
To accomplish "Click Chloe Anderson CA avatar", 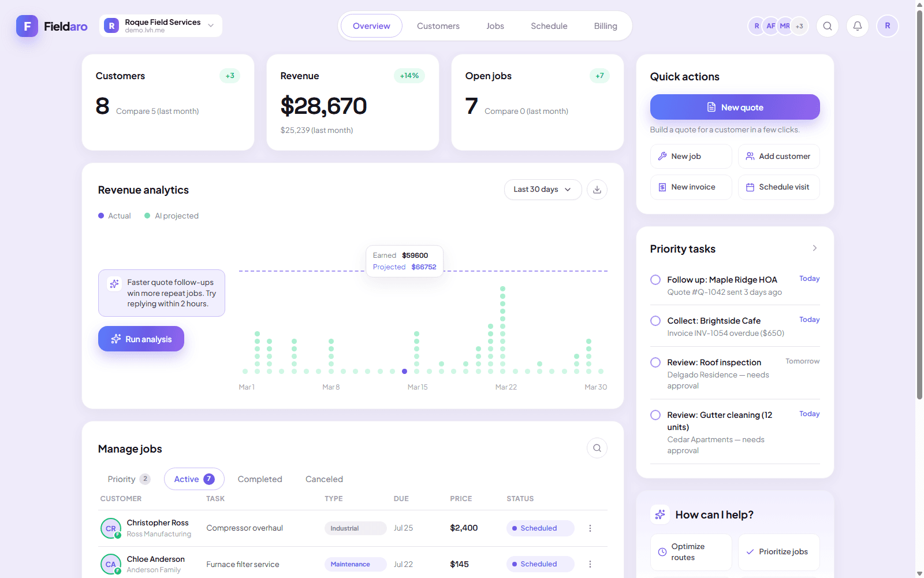I will click(x=111, y=564).
